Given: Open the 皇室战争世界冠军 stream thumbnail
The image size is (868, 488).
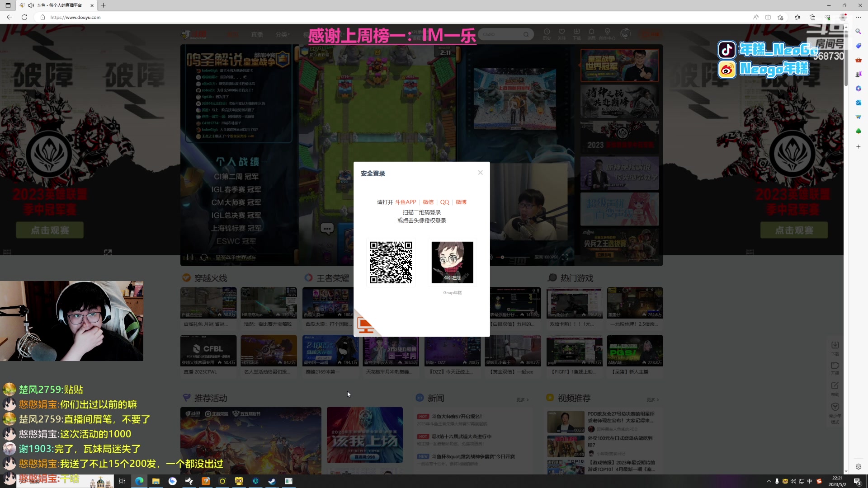Looking at the screenshot, I should click(619, 65).
